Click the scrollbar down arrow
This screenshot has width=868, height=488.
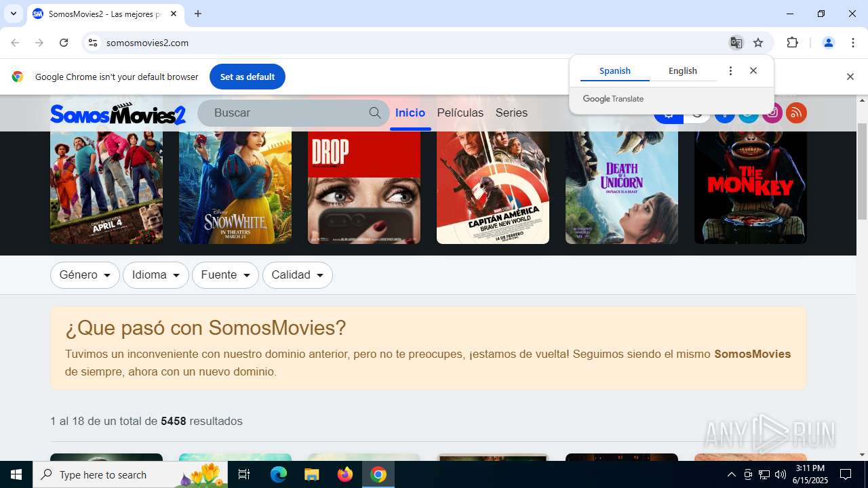pos(863,455)
